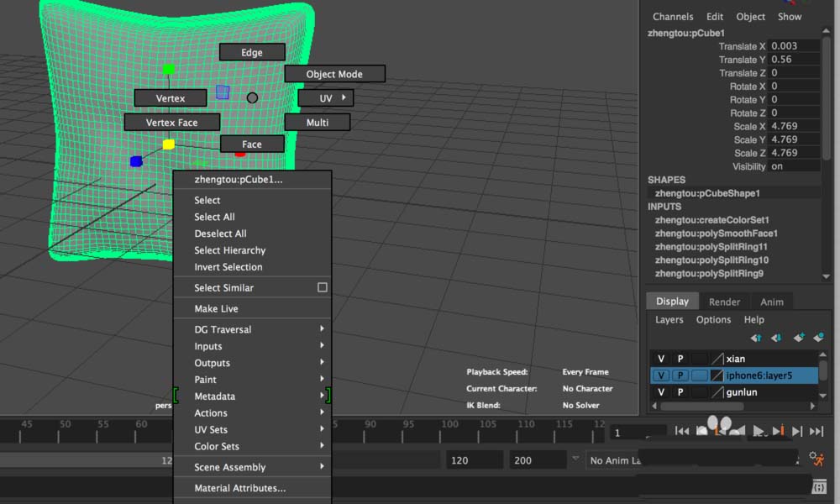Click create layer from selected icon

[x=818, y=338]
